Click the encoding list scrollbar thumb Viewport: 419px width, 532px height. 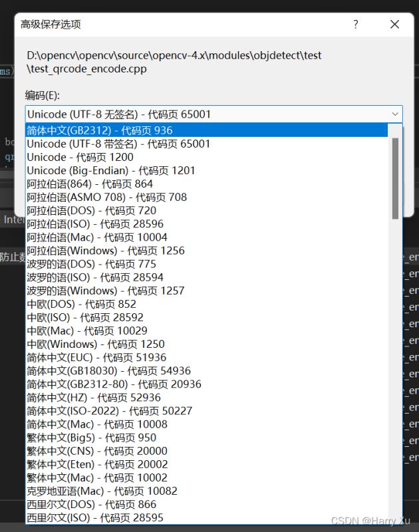396,178
